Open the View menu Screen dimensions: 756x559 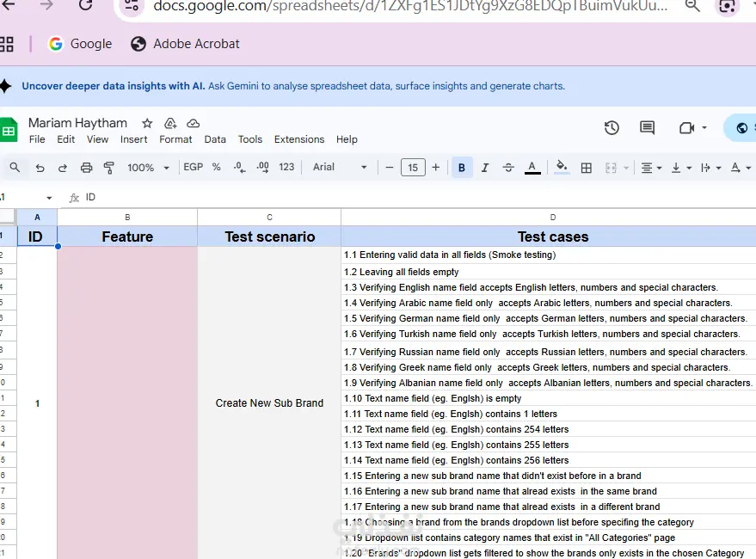pyautogui.click(x=97, y=139)
